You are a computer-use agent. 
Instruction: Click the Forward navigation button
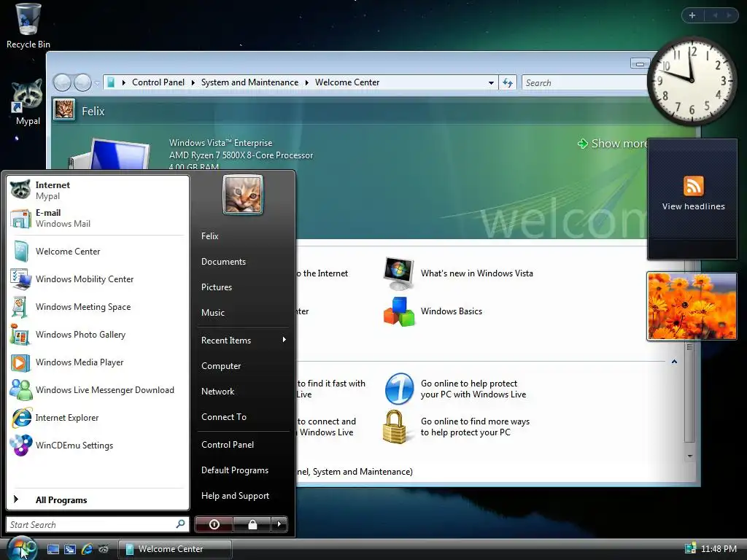[x=83, y=83]
